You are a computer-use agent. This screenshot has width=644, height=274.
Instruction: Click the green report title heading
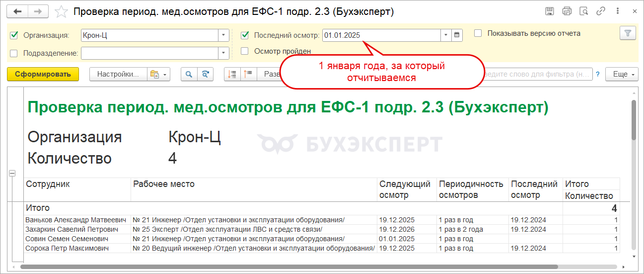pyautogui.click(x=288, y=107)
